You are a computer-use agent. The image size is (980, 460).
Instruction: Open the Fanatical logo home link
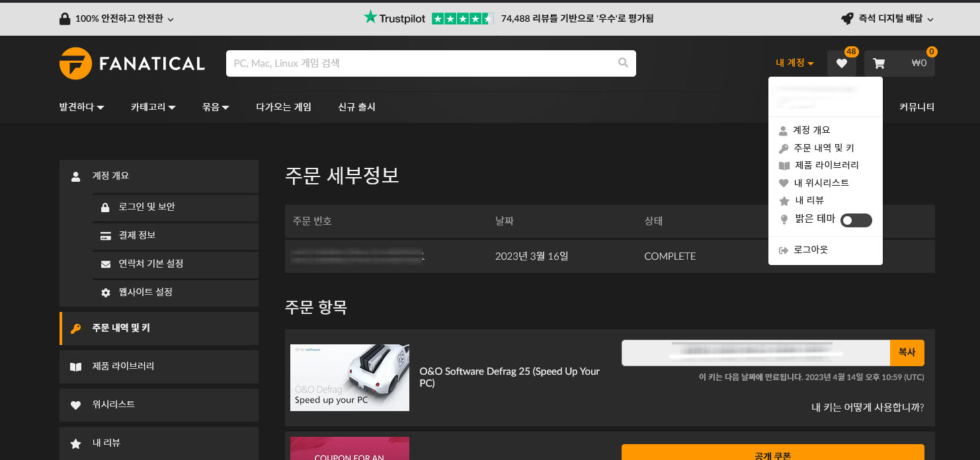click(132, 63)
